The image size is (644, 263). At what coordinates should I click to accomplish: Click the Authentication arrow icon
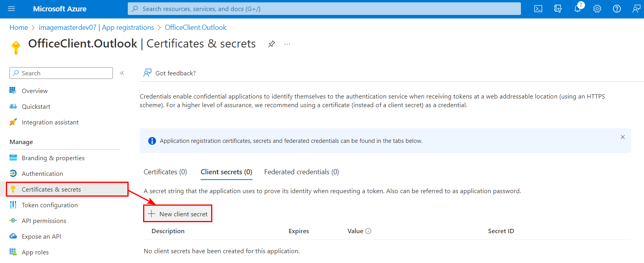(x=13, y=174)
